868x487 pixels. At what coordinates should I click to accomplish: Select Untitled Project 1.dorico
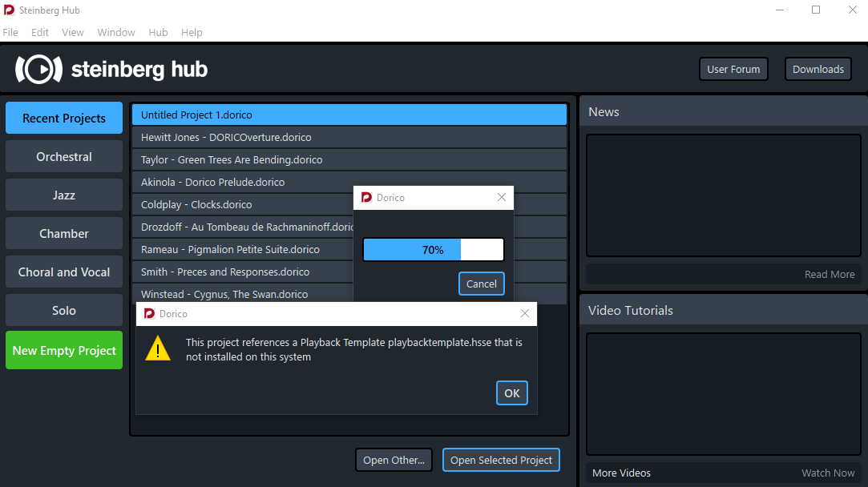(x=349, y=115)
